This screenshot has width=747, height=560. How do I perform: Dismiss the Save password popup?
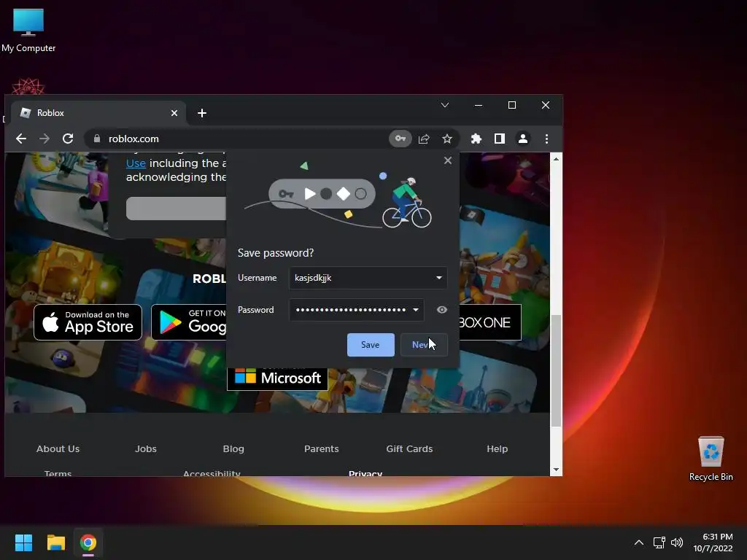click(x=448, y=160)
